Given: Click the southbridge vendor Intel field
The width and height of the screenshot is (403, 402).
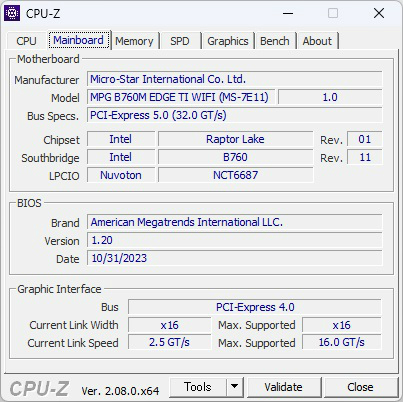Looking at the screenshot, I should 121,157.
